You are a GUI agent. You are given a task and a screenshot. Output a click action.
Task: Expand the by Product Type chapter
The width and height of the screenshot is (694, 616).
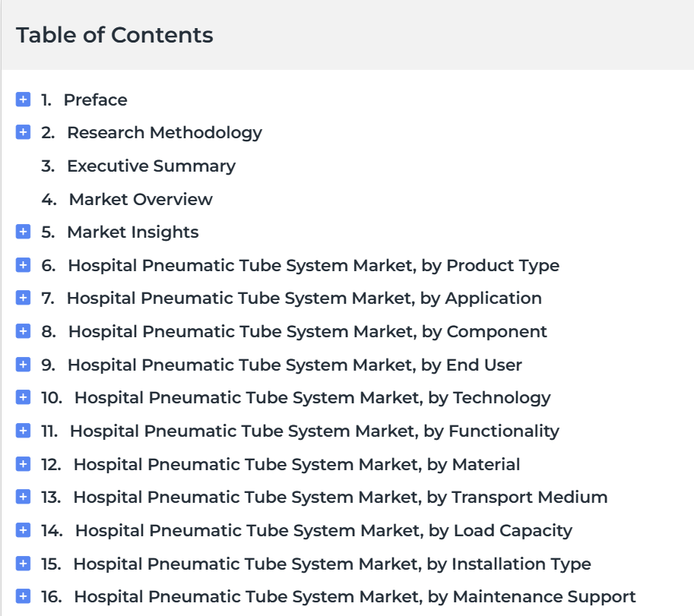(23, 265)
